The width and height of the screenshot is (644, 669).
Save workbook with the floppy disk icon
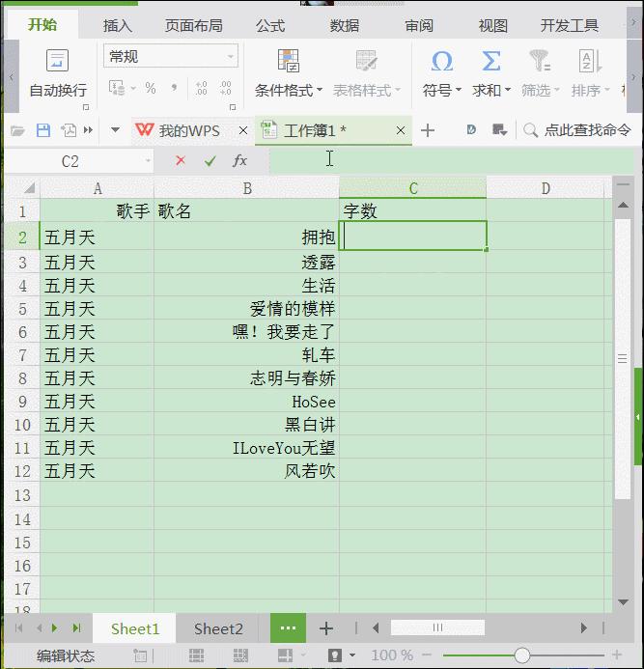pyautogui.click(x=43, y=130)
